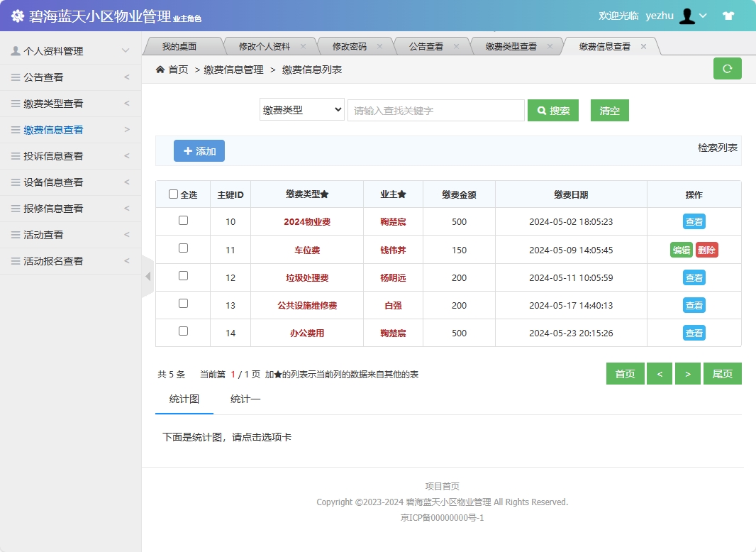
Task: Select the checkbox on the 2024物业费 row
Action: click(182, 221)
